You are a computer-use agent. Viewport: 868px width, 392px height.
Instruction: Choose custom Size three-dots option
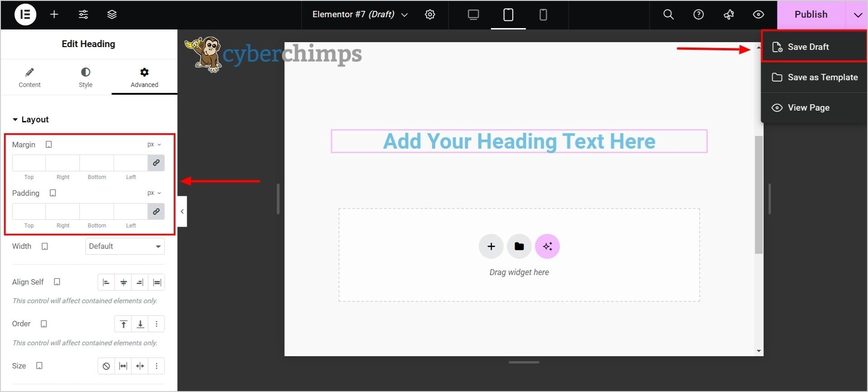[x=156, y=366]
